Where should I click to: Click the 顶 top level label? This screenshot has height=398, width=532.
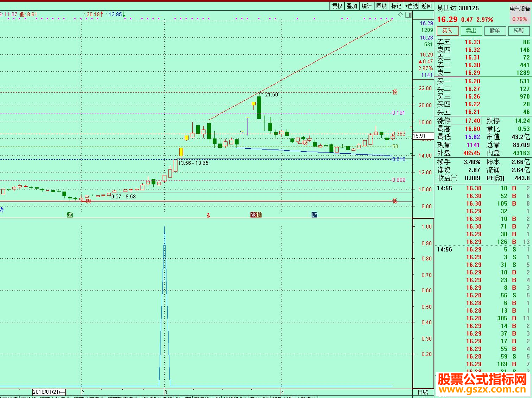click(x=395, y=92)
